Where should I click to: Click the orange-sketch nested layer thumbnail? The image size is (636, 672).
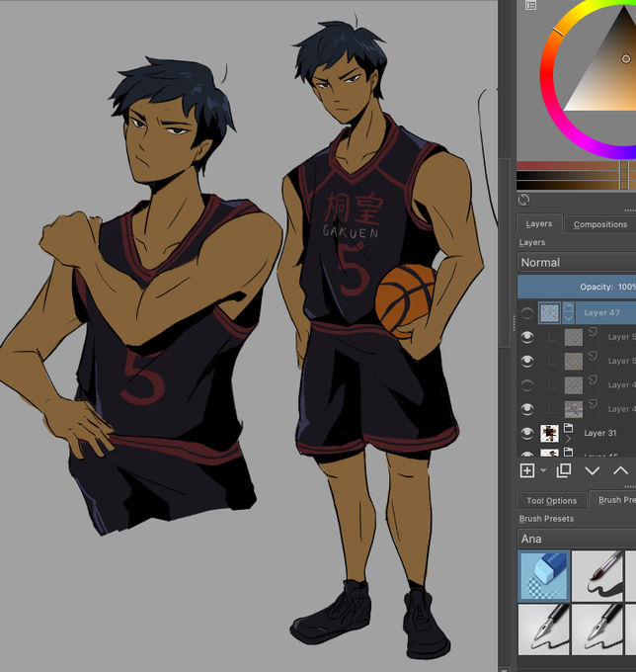tap(574, 361)
